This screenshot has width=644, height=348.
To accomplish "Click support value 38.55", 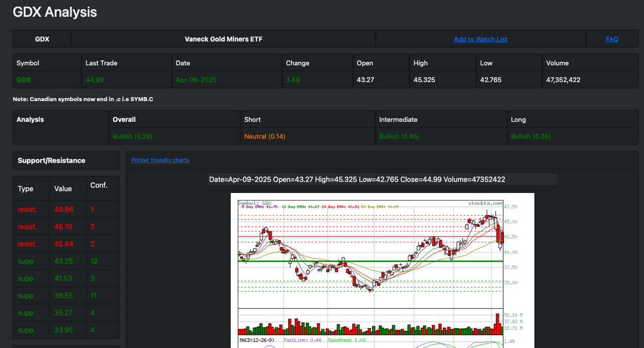I will click(64, 295).
